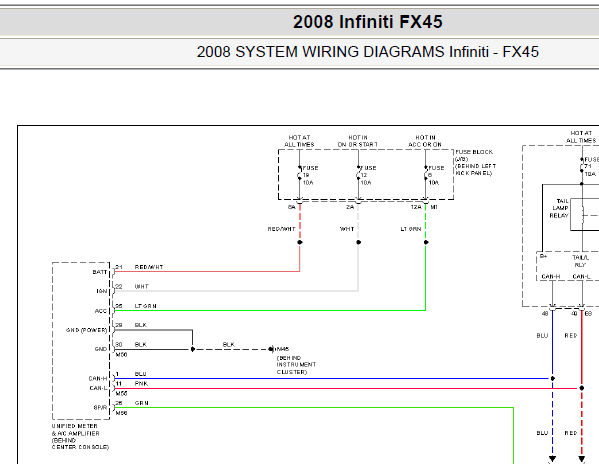The height and width of the screenshot is (464, 599).
Task: Click 'RED/WHT' wire label at pin 21
Action: [149, 267]
